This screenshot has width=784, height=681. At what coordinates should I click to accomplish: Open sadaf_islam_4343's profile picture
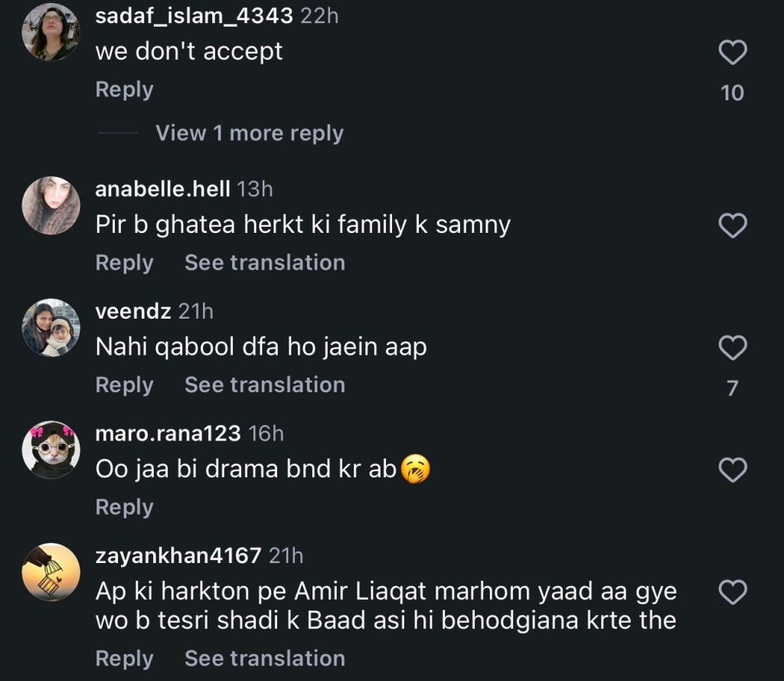[51, 32]
